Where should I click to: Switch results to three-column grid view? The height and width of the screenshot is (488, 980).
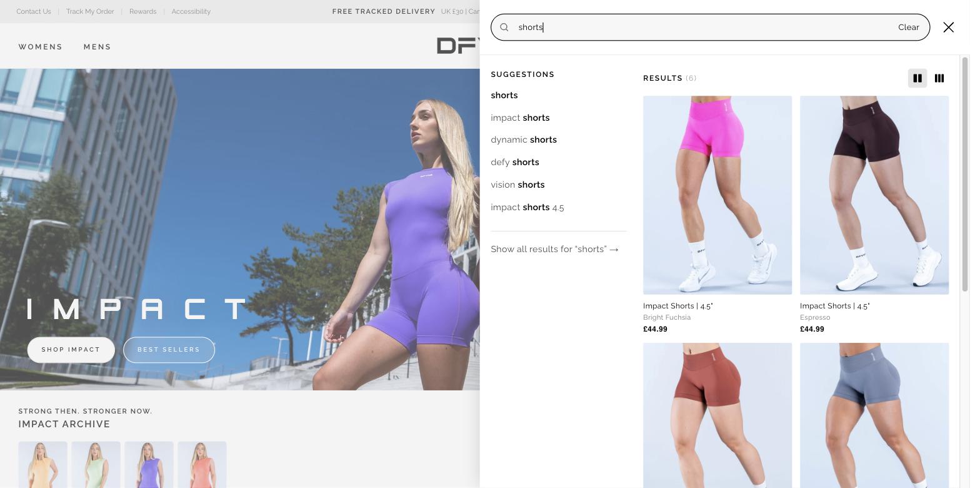pos(939,78)
